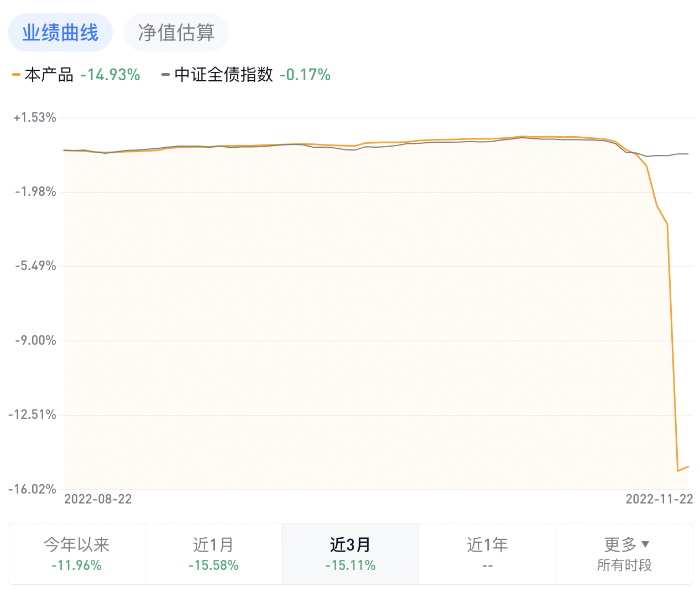Click the -0.17% index return value
The image size is (700, 592).
(x=305, y=75)
